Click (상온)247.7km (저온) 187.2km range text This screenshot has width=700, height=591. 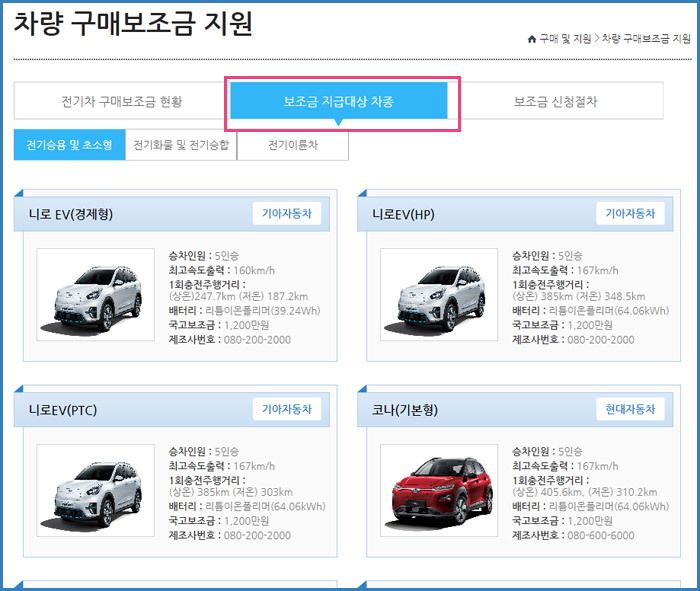coord(238,296)
